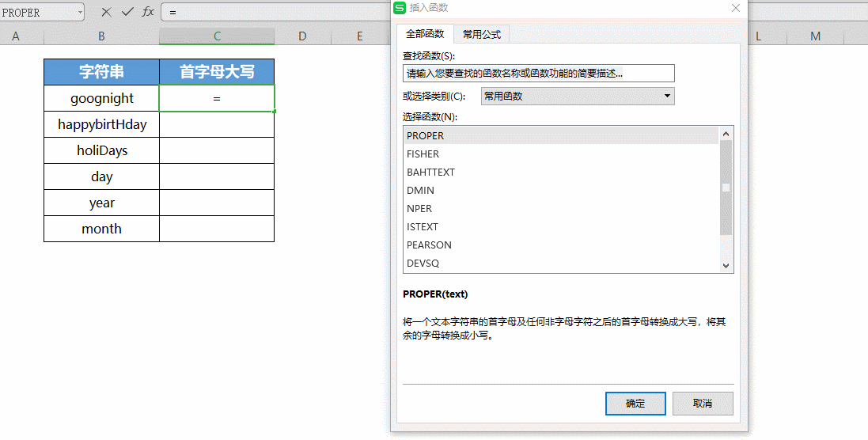
Task: Select column C header
Action: point(217,36)
